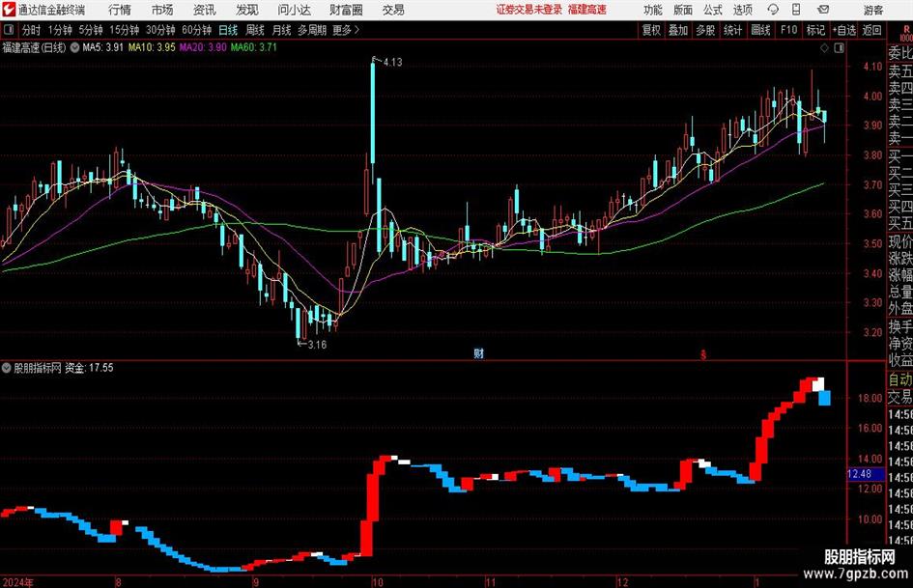This screenshot has width=913, height=588.
Task: Click the diamond icon above chart
Action: [x=824, y=48]
